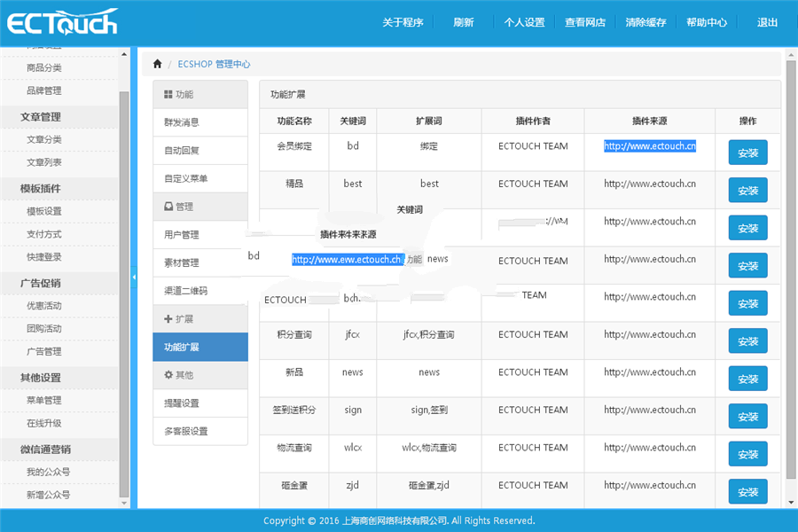Open 新增公众号 in left sidebar
This screenshot has width=798, height=532.
[x=49, y=495]
